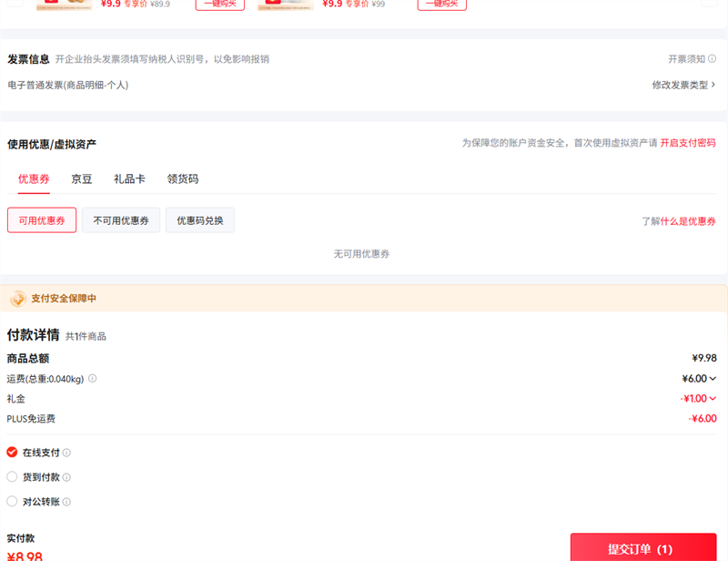Switch to the 京豆 tab
The width and height of the screenshot is (728, 561).
[82, 179]
